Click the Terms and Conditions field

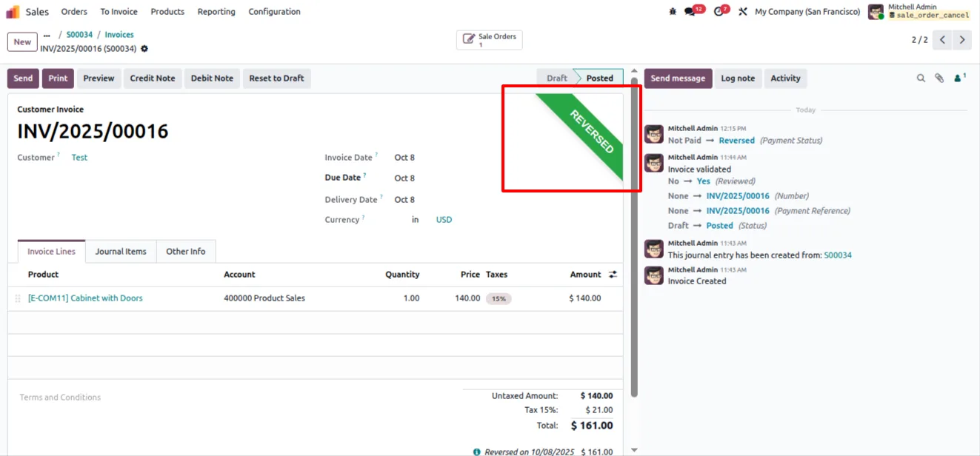point(60,398)
